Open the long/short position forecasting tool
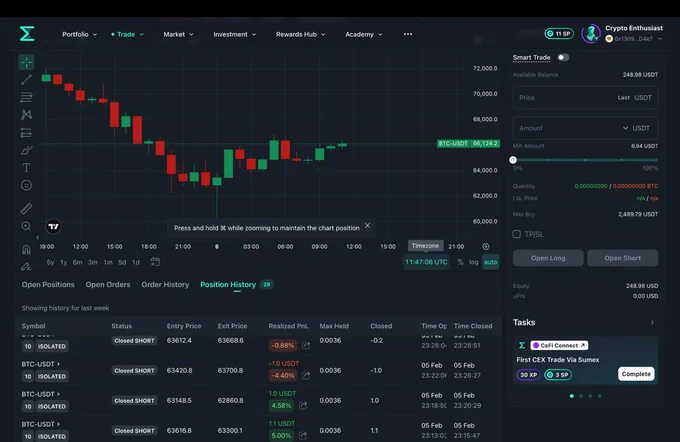Image resolution: width=680 pixels, height=442 pixels. (26, 133)
